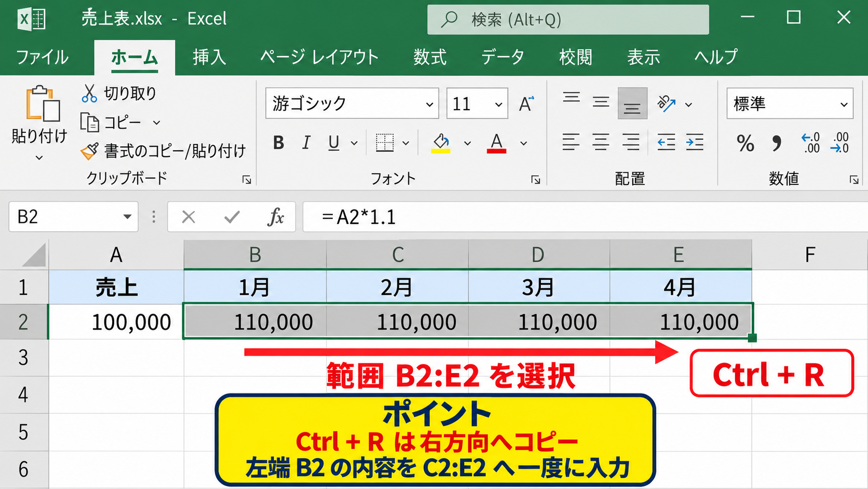Click the formula bar showing =A2*1.1
The height and width of the screenshot is (489, 868).
pos(585,217)
